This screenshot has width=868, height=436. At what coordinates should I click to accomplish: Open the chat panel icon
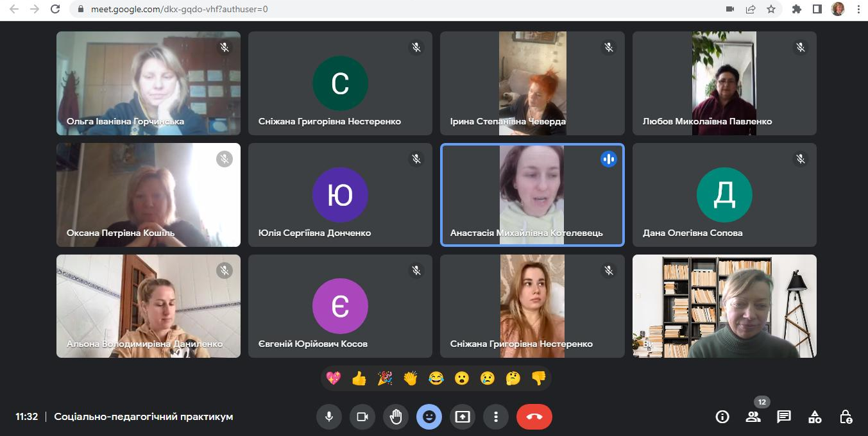click(x=784, y=417)
